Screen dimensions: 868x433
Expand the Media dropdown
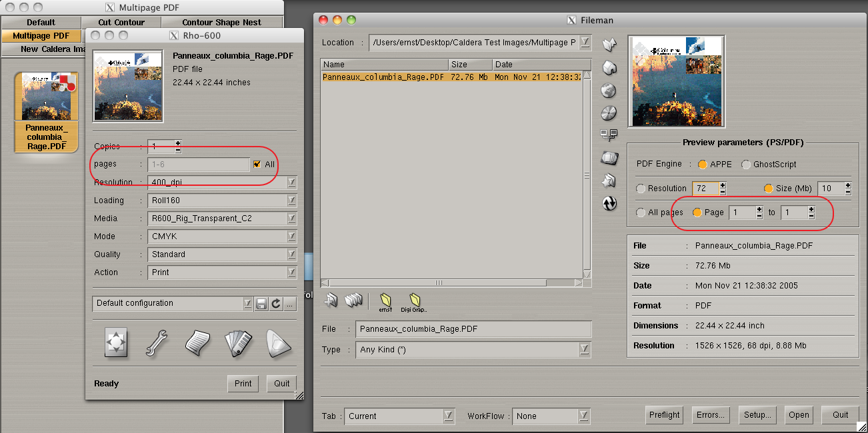[291, 218]
